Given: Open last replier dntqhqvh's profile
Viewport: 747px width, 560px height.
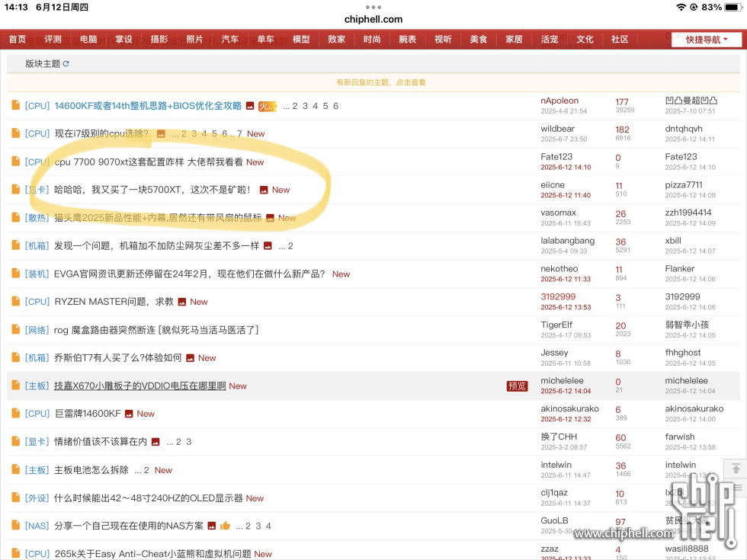Looking at the screenshot, I should click(x=684, y=129).
